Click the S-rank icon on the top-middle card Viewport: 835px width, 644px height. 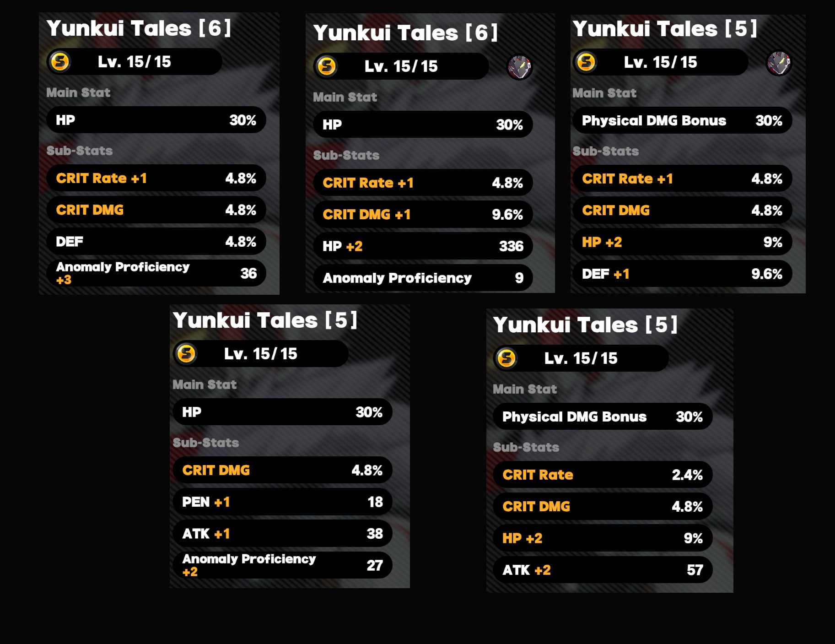(327, 66)
